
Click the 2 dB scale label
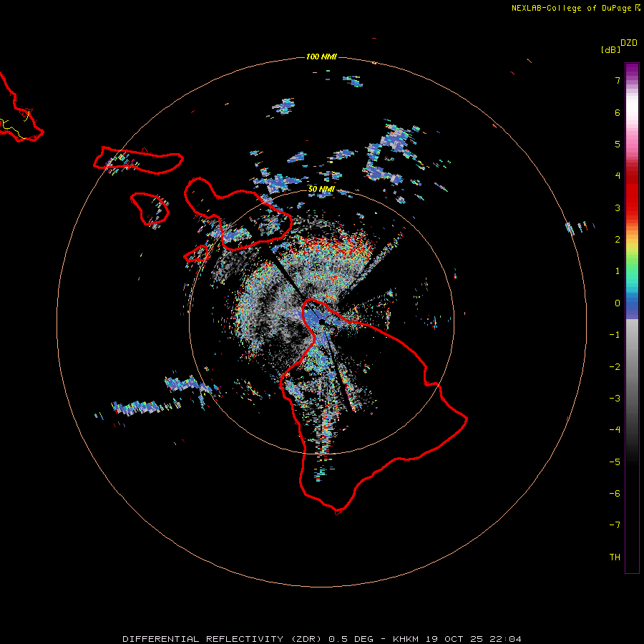point(618,240)
